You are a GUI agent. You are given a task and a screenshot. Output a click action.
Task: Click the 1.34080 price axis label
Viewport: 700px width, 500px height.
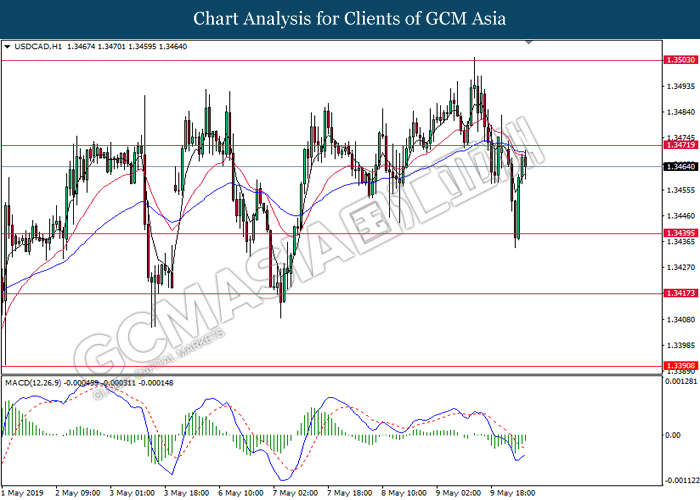click(x=680, y=320)
